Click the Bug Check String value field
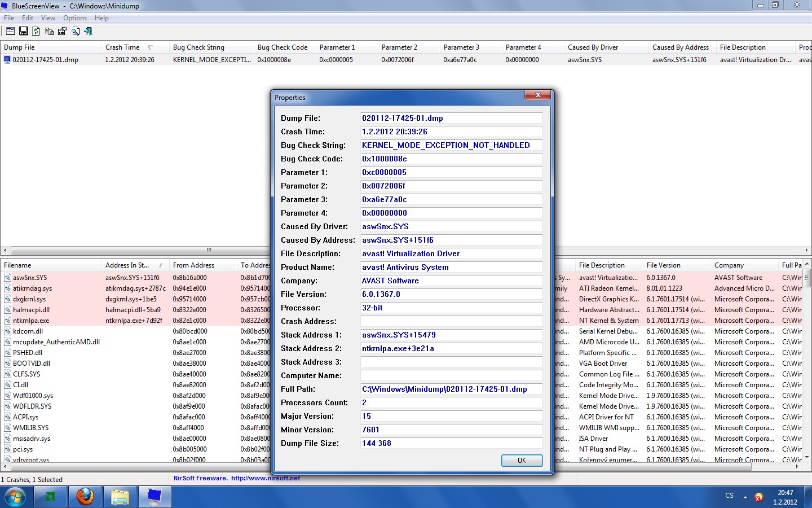The width and height of the screenshot is (812, 508). (451, 145)
